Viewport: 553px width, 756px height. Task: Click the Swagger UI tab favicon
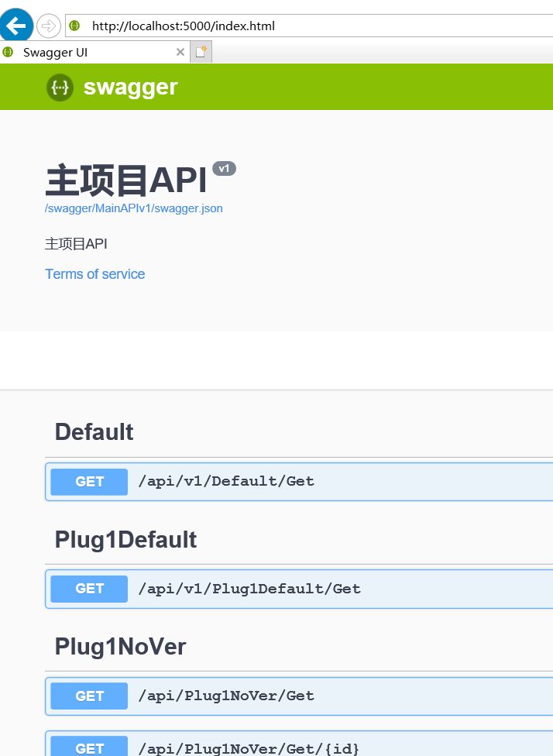tap(8, 53)
